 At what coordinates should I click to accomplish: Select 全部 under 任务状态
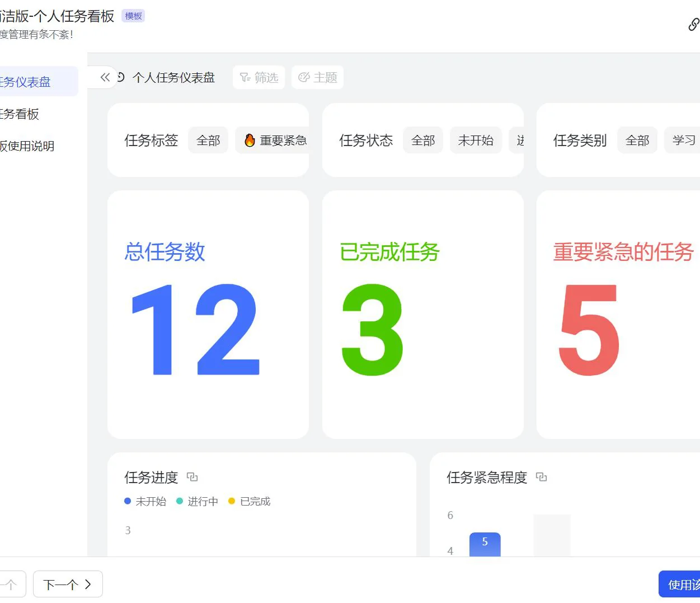pyautogui.click(x=423, y=140)
